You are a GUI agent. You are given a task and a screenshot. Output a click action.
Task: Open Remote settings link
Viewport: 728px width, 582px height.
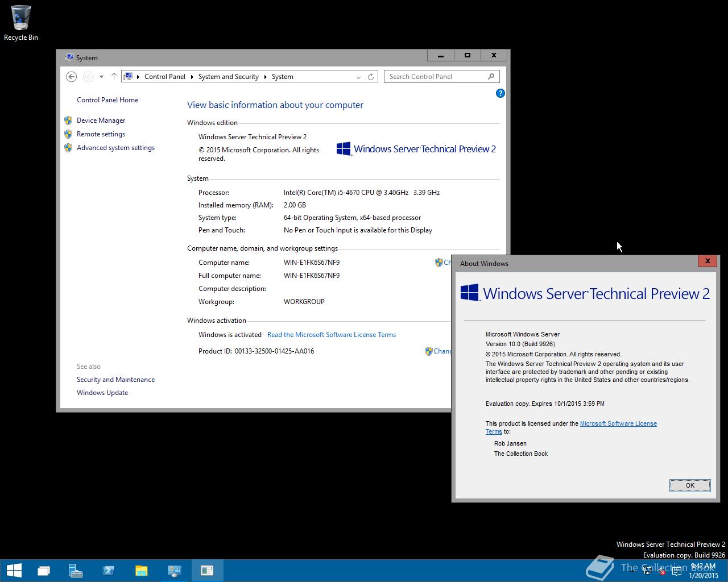pyautogui.click(x=101, y=134)
